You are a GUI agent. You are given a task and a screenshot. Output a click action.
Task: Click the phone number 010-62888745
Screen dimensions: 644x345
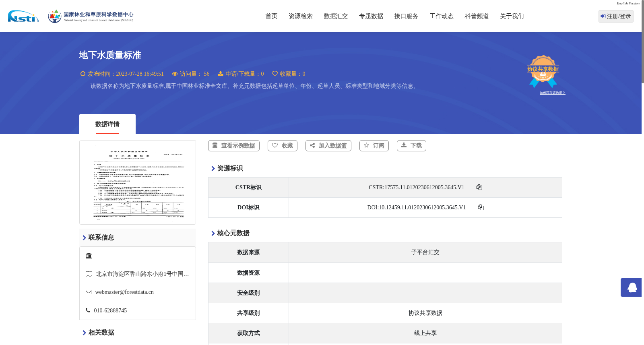[x=110, y=310]
